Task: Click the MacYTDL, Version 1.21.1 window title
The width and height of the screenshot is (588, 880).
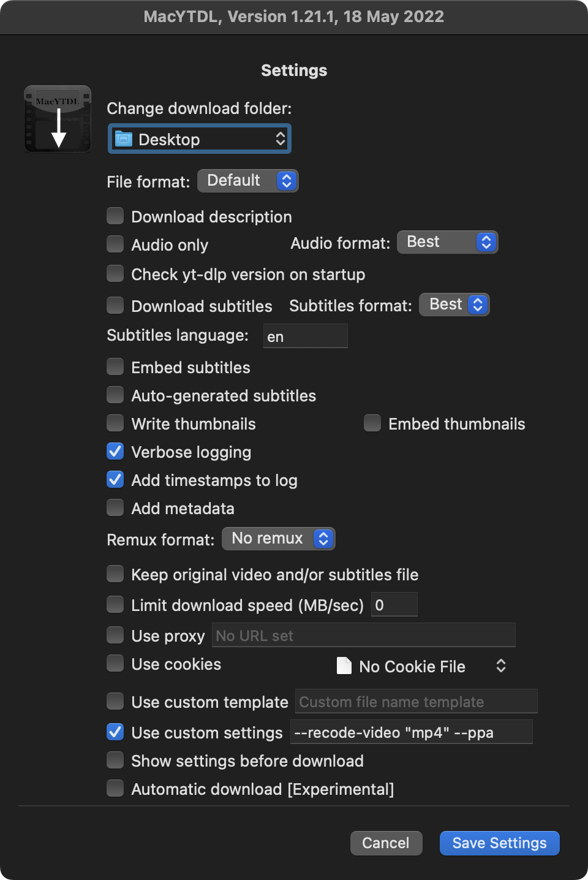Action: [x=294, y=17]
